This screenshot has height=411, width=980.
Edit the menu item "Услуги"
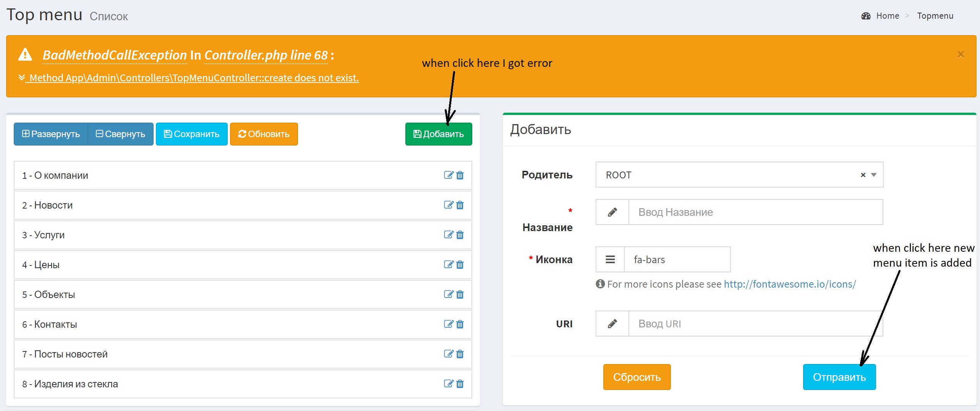tap(449, 235)
